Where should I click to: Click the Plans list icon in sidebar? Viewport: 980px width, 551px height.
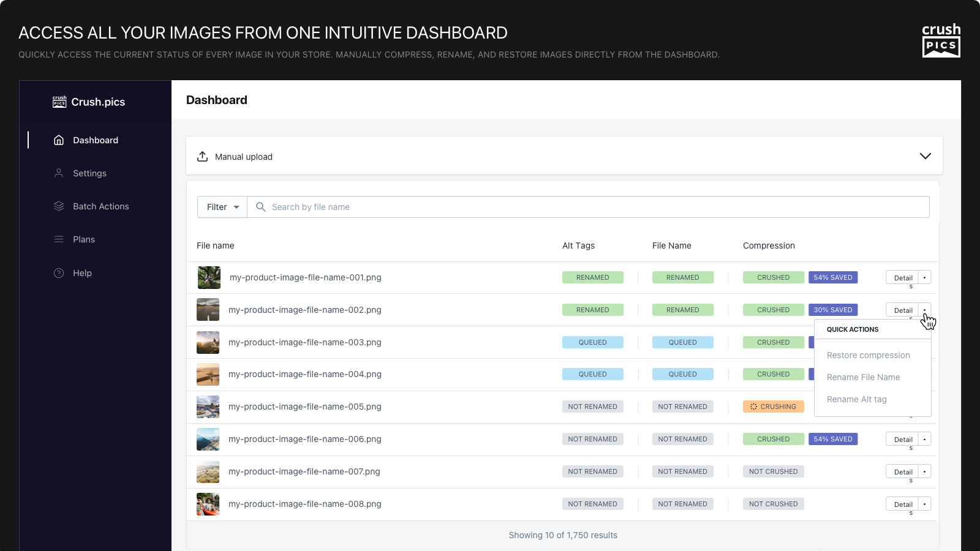59,239
